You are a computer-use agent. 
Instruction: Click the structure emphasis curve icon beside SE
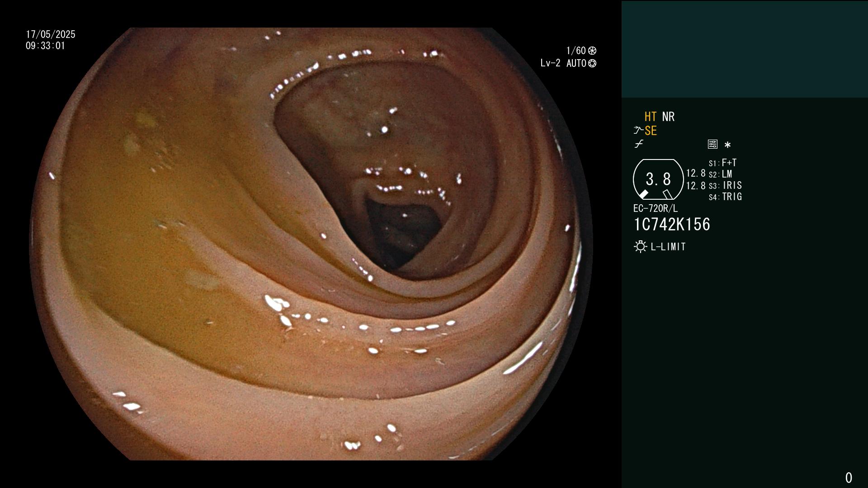[x=638, y=131]
